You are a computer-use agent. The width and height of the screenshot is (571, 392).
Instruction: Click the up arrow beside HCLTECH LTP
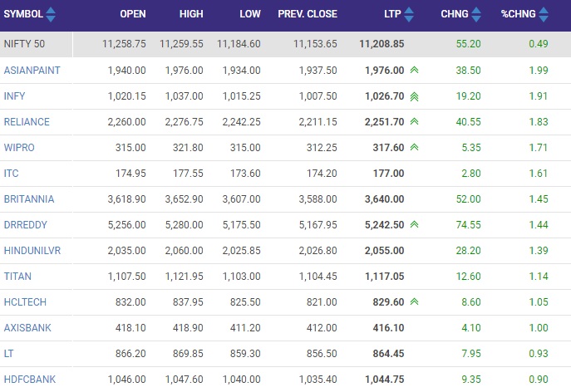(x=414, y=301)
